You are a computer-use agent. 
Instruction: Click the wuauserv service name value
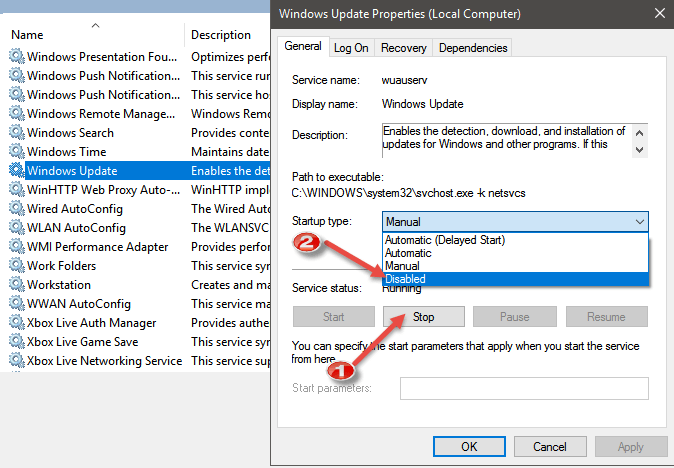pos(404,80)
